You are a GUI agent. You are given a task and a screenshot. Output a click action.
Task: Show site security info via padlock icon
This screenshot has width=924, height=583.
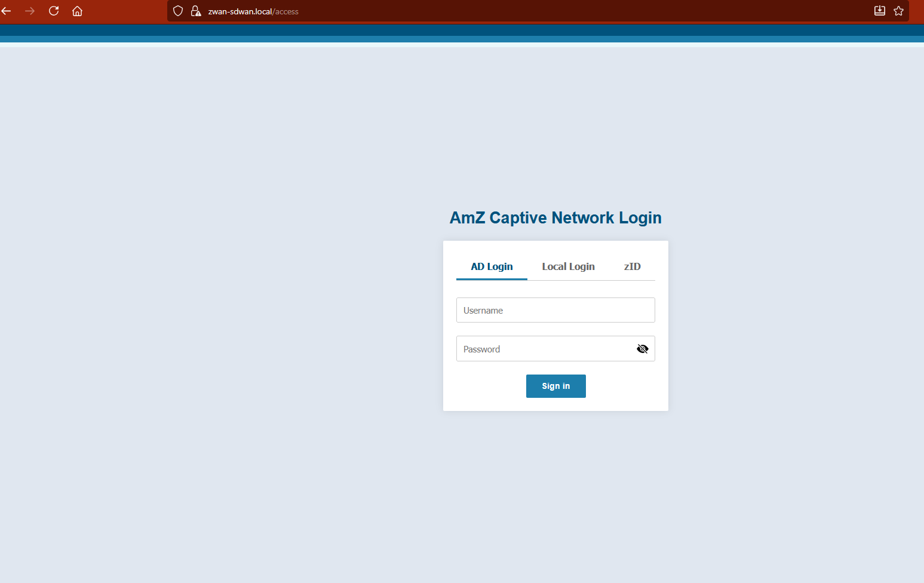195,11
